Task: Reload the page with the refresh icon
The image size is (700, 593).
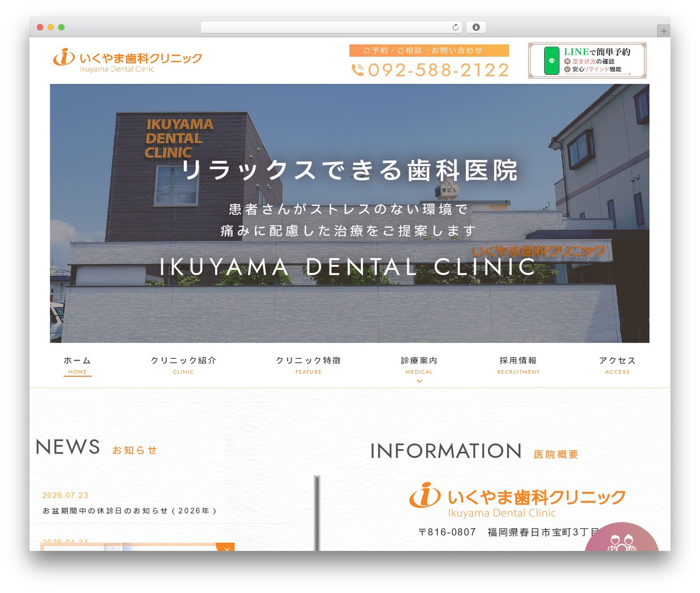Action: (x=456, y=27)
